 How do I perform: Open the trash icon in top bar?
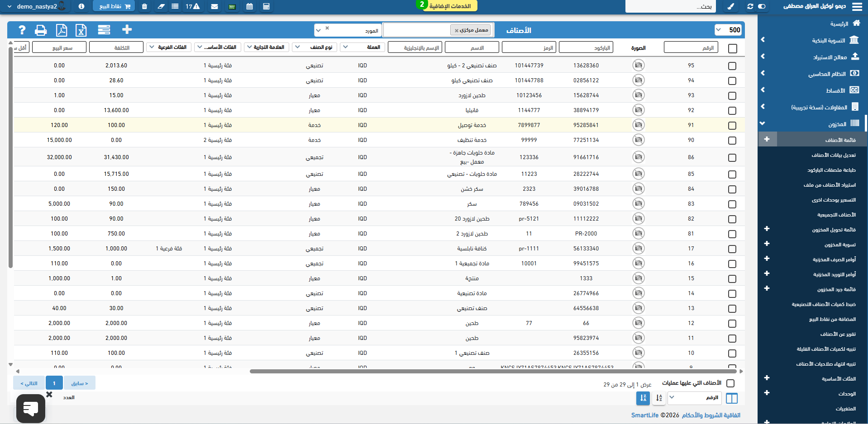144,6
